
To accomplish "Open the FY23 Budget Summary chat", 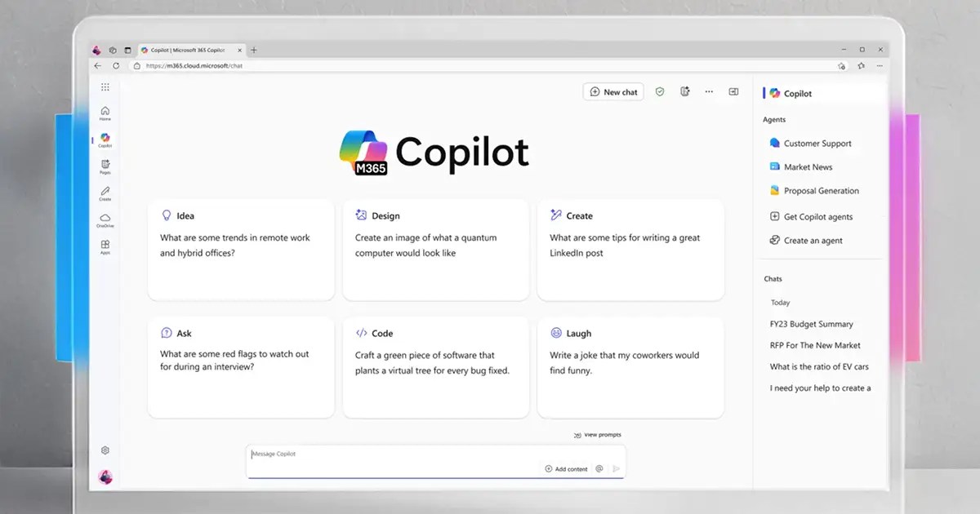I will [x=811, y=324].
